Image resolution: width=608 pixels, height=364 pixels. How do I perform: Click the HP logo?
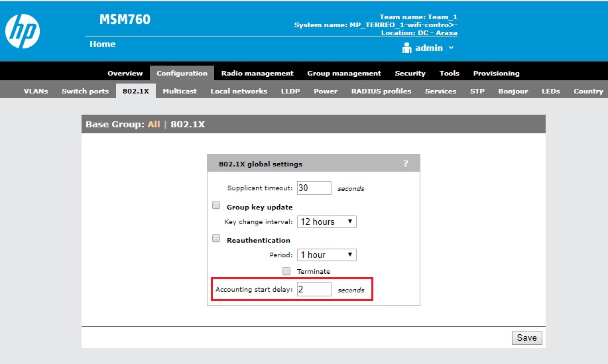pyautogui.click(x=23, y=31)
